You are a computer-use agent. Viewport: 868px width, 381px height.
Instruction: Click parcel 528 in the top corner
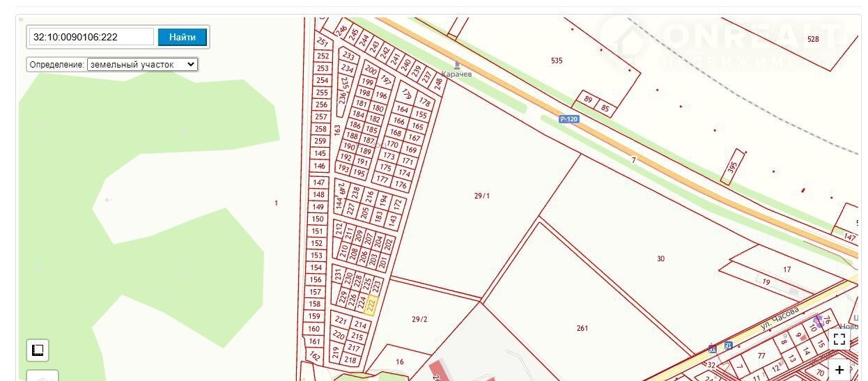pyautogui.click(x=813, y=39)
